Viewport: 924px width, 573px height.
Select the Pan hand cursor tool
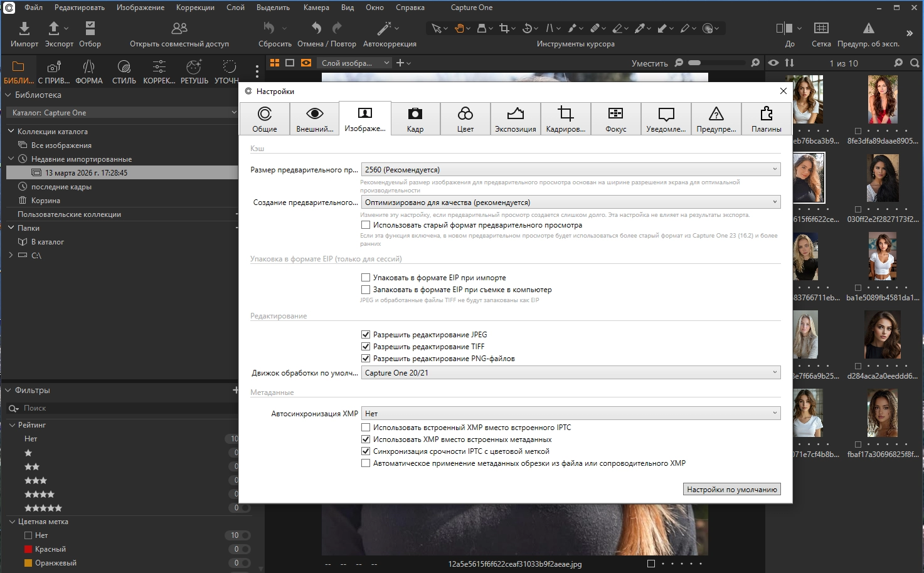pos(459,28)
